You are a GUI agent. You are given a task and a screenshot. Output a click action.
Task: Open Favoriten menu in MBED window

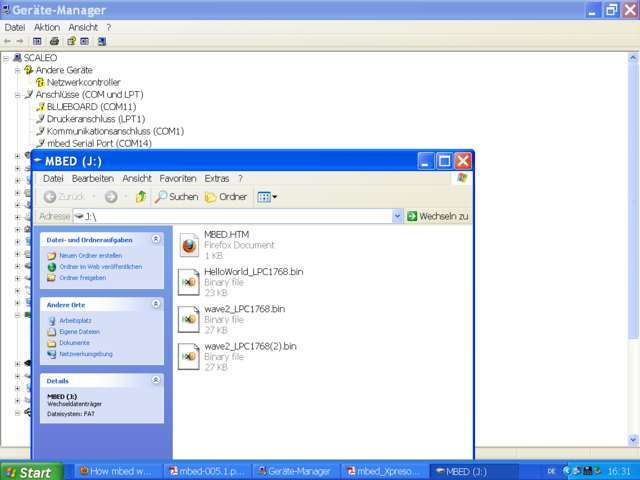click(178, 178)
